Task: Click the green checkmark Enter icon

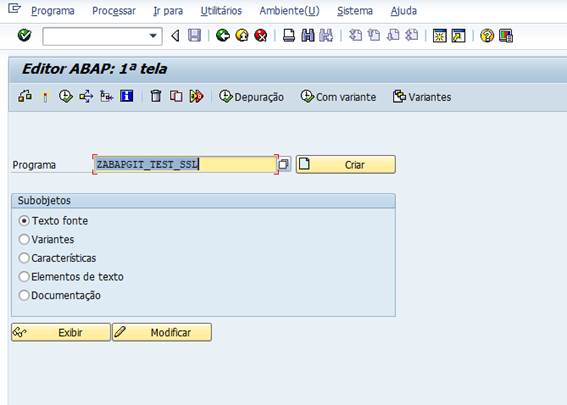Action: (x=24, y=35)
